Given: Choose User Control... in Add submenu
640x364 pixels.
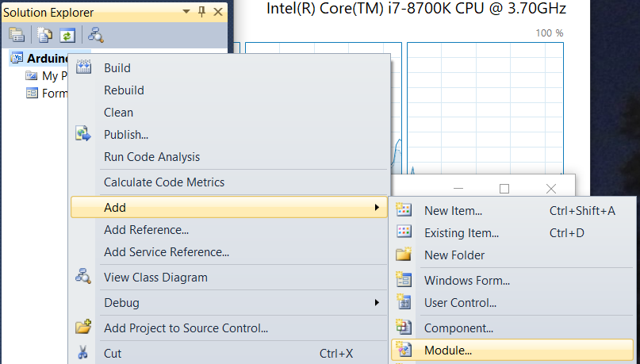Looking at the screenshot, I should [512, 303].
